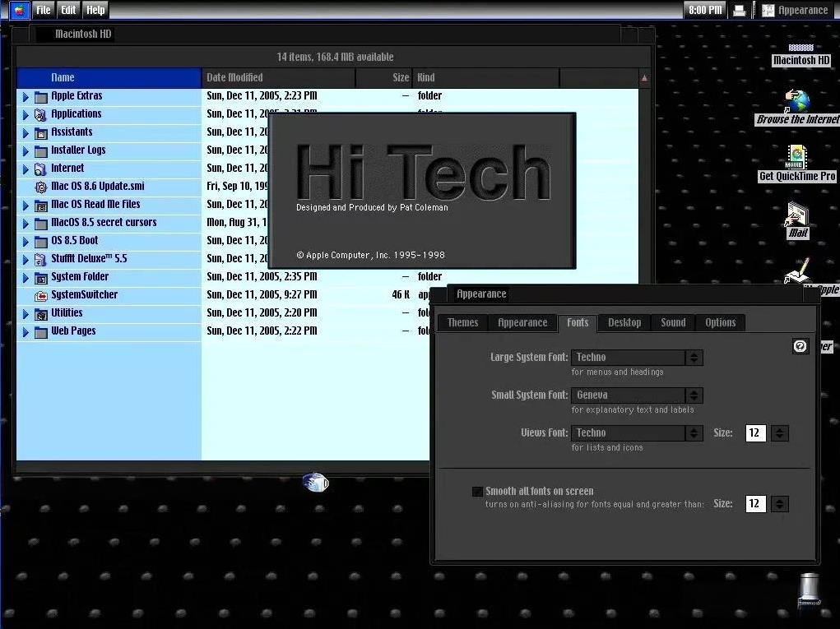Switch to the Sound tab
This screenshot has height=629, width=840.
pyautogui.click(x=673, y=322)
